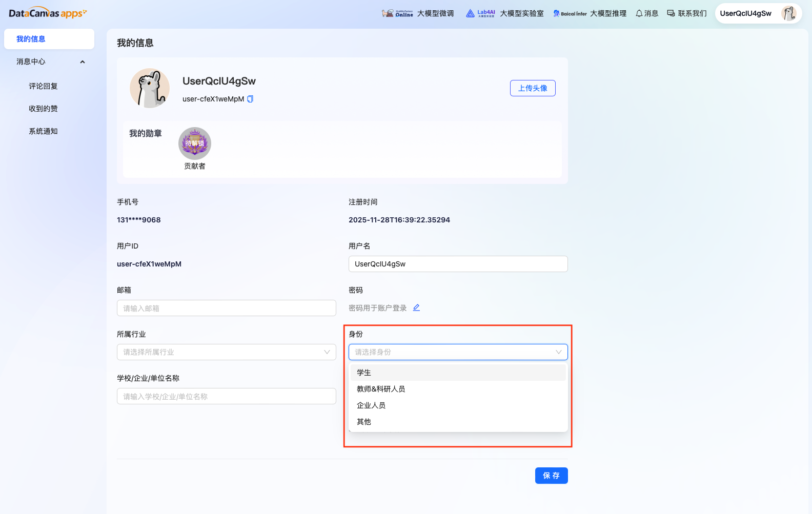This screenshot has height=514, width=812.
Task: Open the 所属行业 dropdown
Action: pyautogui.click(x=226, y=352)
